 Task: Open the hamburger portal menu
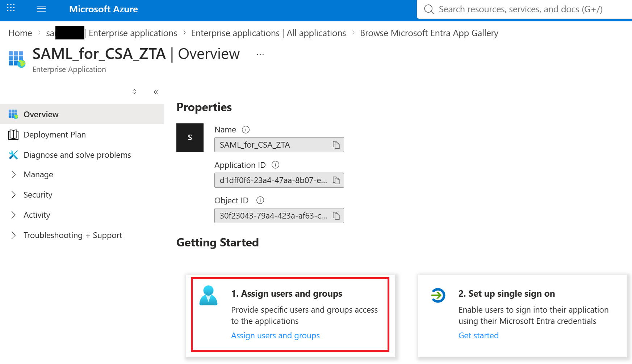pos(41,9)
